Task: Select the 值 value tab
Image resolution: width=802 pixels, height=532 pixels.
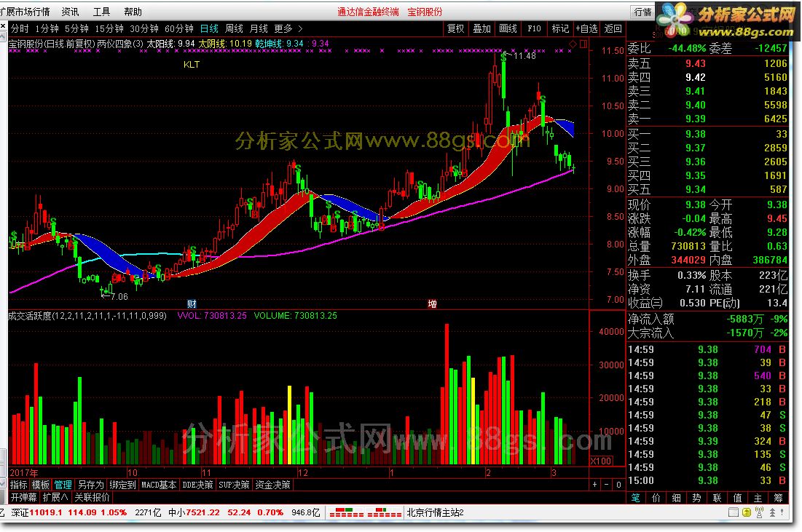Action: pos(738,498)
